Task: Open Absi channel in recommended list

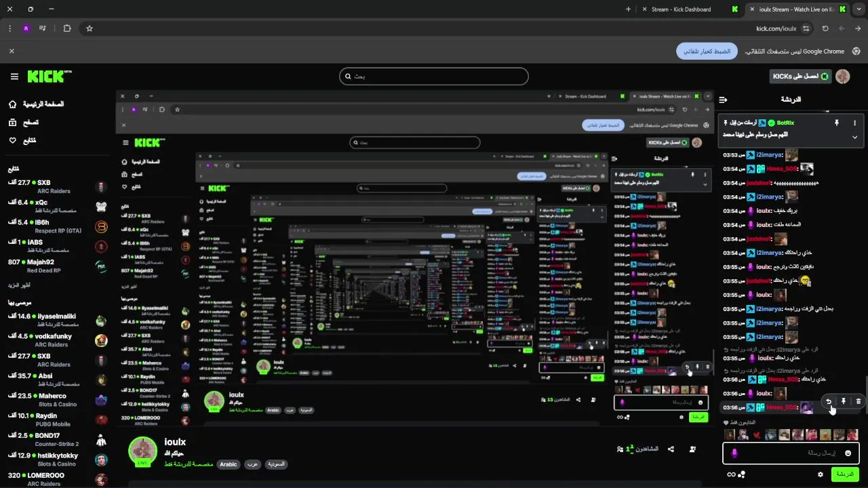Action: tap(57, 380)
